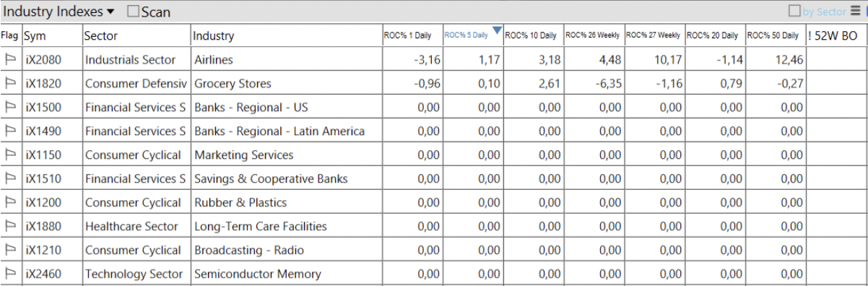Tick the by Sector checkbox
The width and height of the screenshot is (868, 286).
(794, 11)
